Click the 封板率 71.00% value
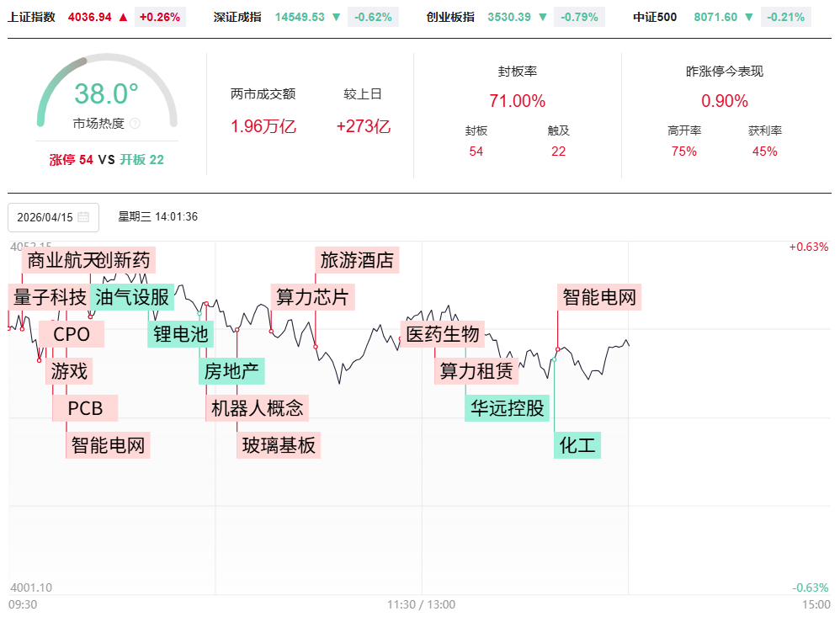The height and width of the screenshot is (622, 840). [x=518, y=101]
